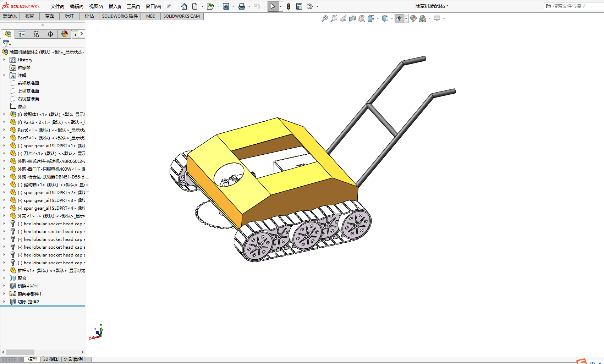Click the Zoom to Fit icon
604x364 pixels.
pyautogui.click(x=324, y=18)
